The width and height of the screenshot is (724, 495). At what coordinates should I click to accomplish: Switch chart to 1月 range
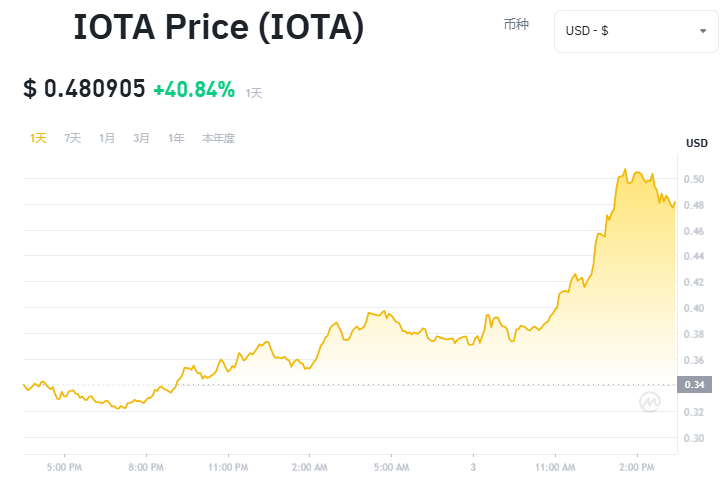107,138
